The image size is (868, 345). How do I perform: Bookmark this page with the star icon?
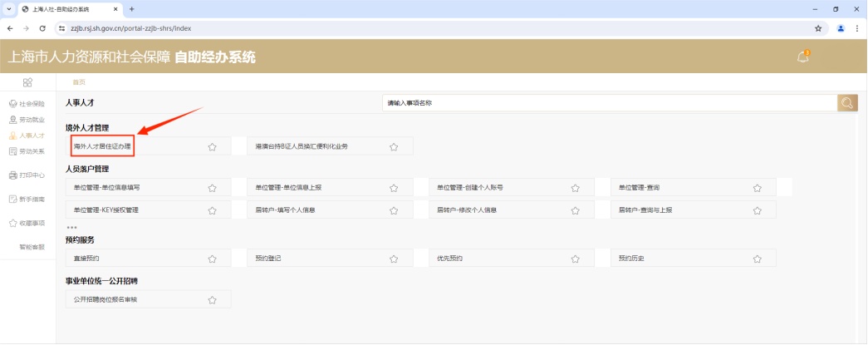818,27
